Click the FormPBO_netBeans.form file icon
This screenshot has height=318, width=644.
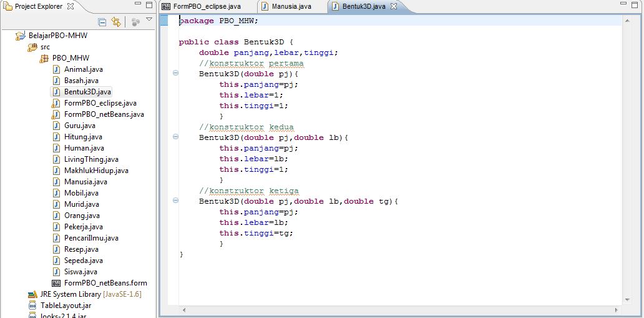tap(56, 283)
